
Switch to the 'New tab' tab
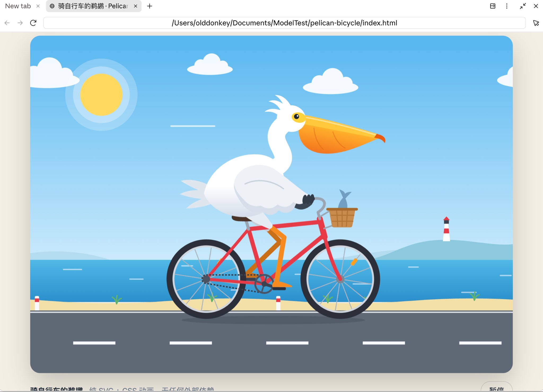(18, 6)
